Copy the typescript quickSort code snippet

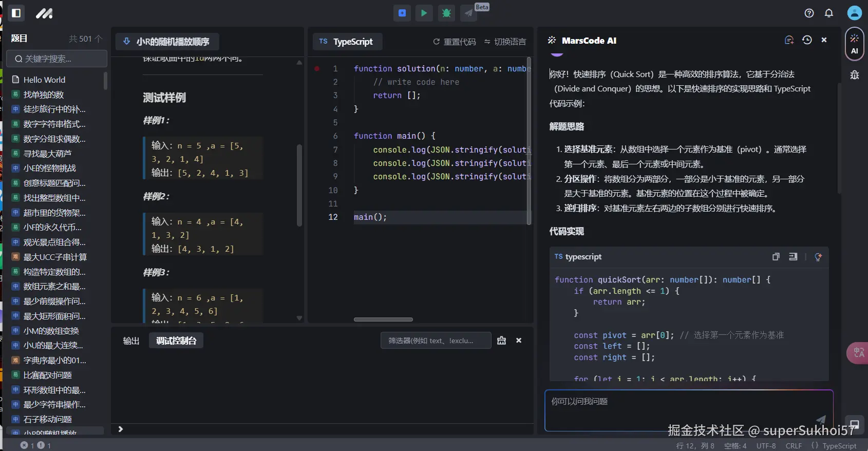click(x=776, y=257)
